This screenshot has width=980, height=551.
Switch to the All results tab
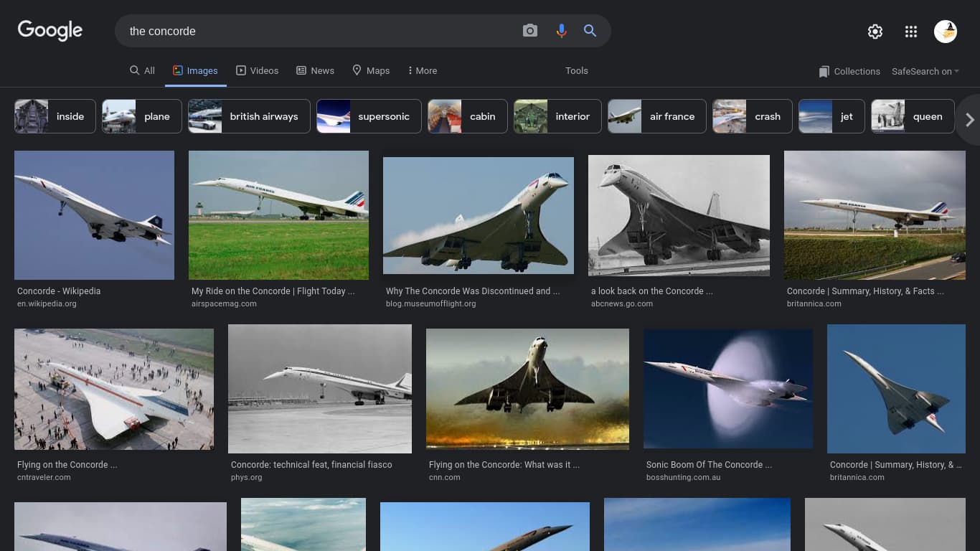coord(142,70)
